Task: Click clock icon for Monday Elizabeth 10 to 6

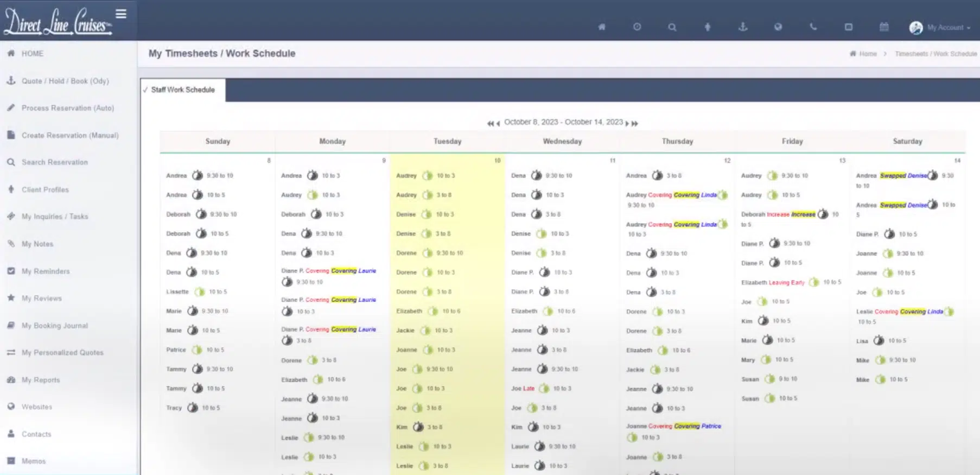Action: [318, 379]
